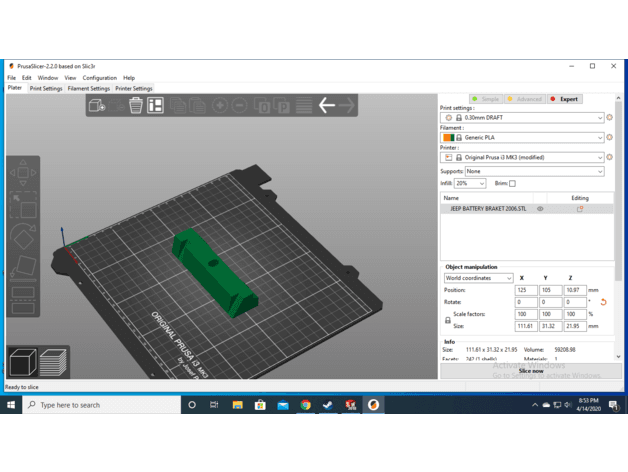Select the Rotate gizmo tool

tap(23, 236)
